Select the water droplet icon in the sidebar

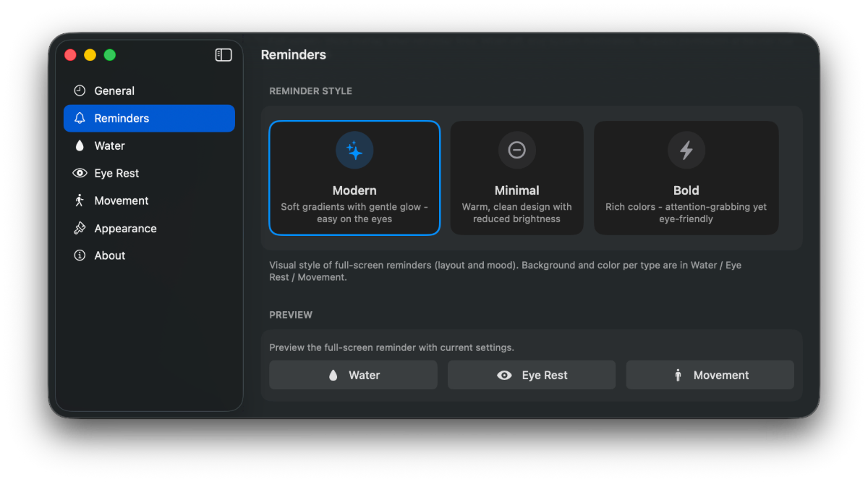click(x=80, y=145)
